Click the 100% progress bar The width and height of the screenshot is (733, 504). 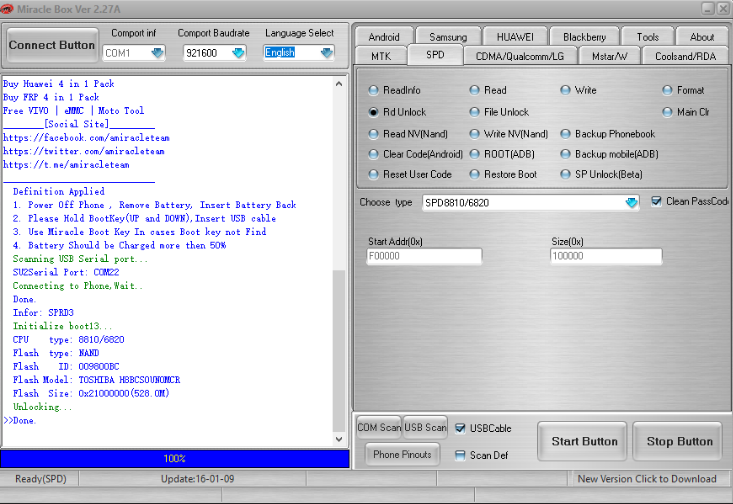175,459
